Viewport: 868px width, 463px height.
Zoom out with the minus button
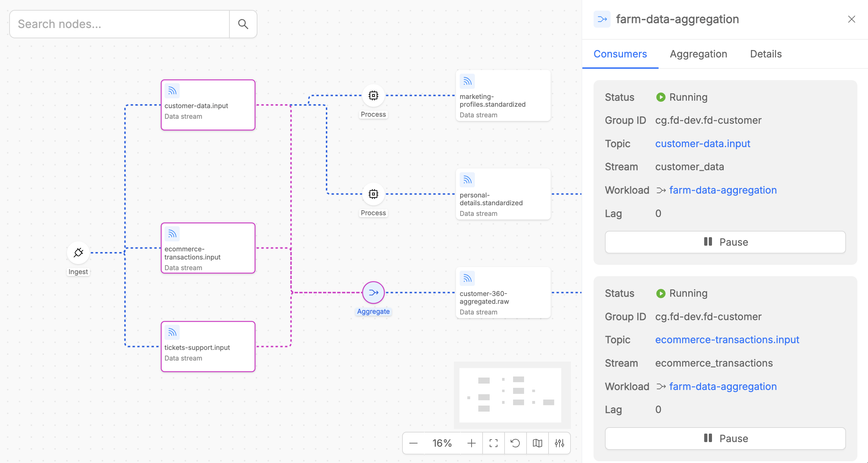pyautogui.click(x=413, y=443)
